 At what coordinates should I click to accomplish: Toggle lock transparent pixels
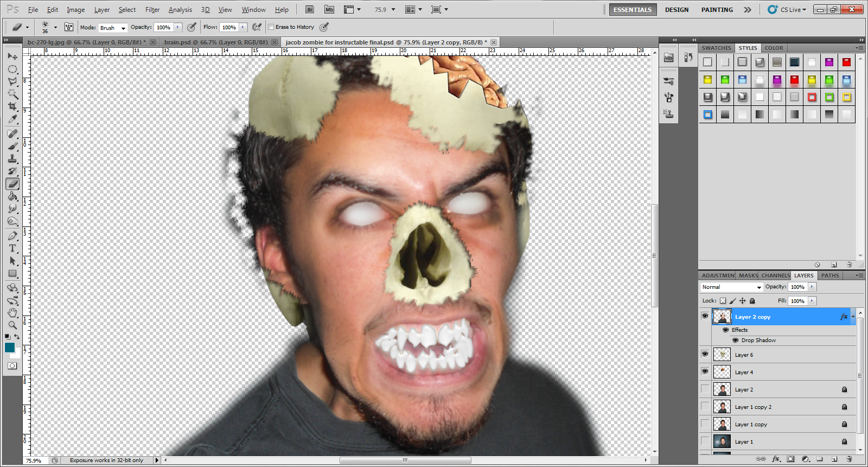click(x=723, y=301)
